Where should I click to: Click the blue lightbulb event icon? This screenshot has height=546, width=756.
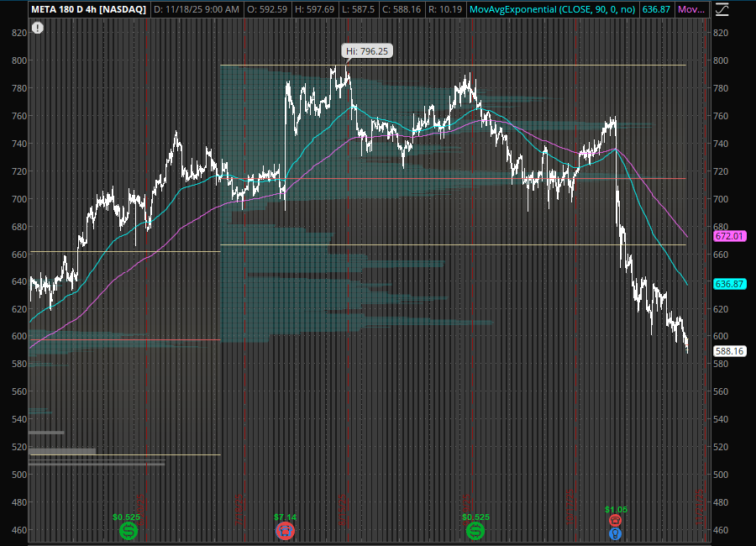tap(615, 534)
